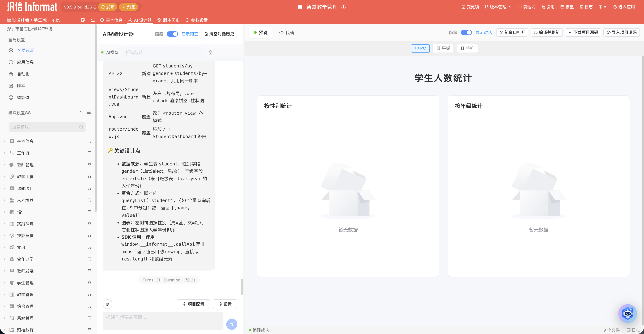This screenshot has width=644, height=334.
Task: Click the collapse sidebar list icon
Action: (x=93, y=20)
